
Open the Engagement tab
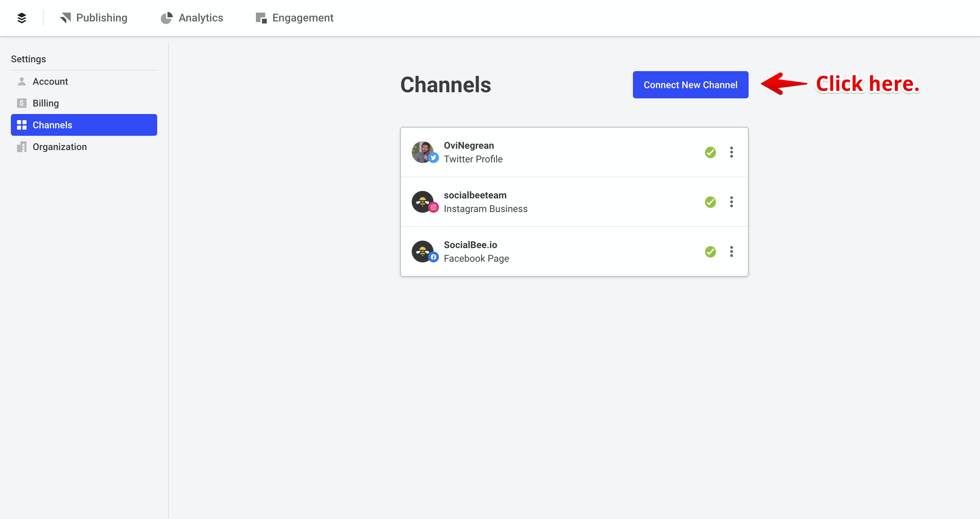click(294, 18)
